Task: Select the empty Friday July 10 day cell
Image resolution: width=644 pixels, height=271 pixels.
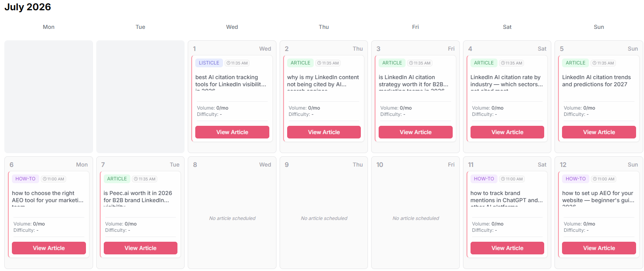Action: point(415,213)
